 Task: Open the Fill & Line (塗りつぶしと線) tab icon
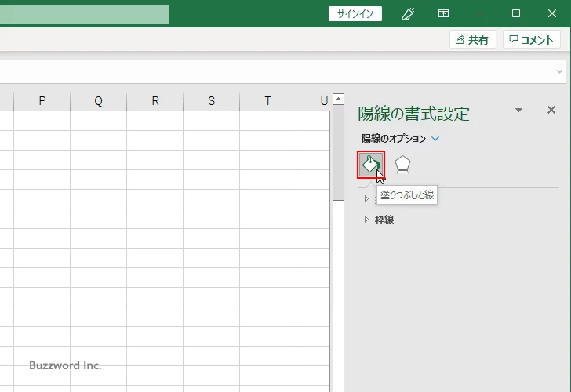[x=371, y=165]
